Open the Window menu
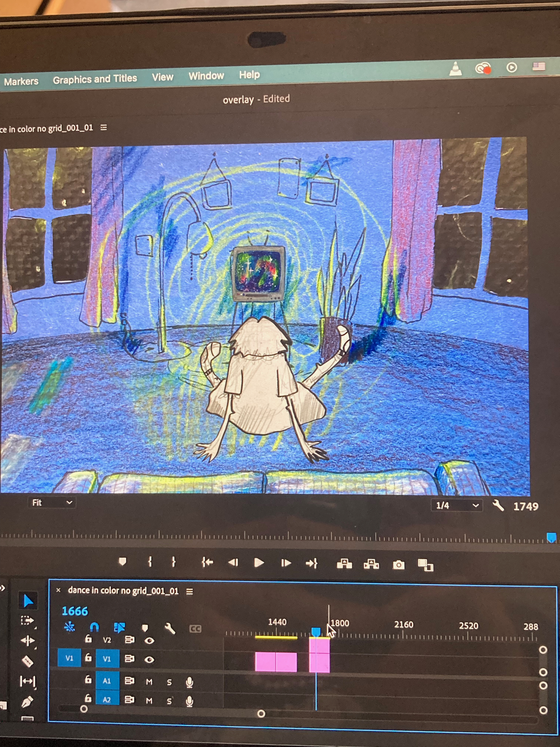 [x=206, y=76]
